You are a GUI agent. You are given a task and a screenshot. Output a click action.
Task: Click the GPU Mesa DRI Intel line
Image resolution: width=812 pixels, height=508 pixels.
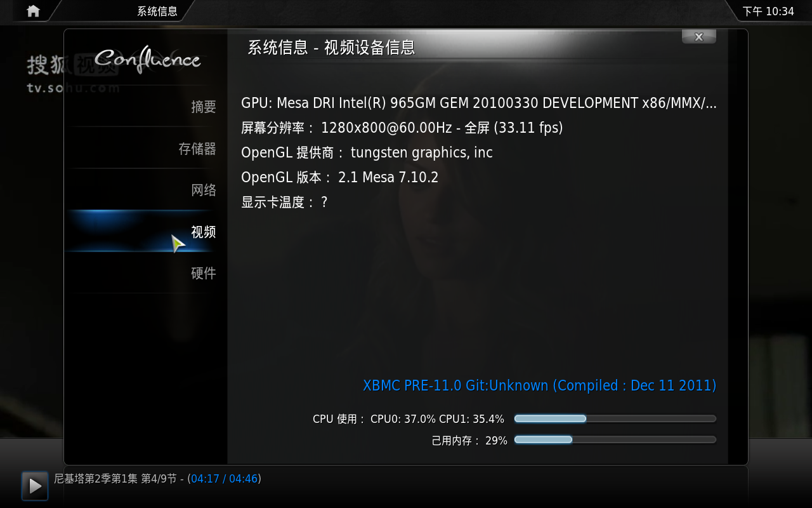pos(479,103)
